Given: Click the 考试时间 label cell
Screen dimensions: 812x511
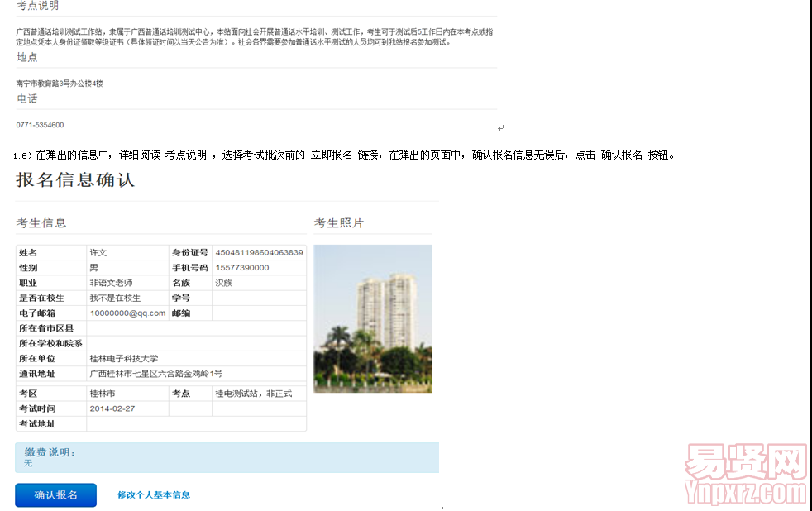Looking at the screenshot, I should pos(50,408).
